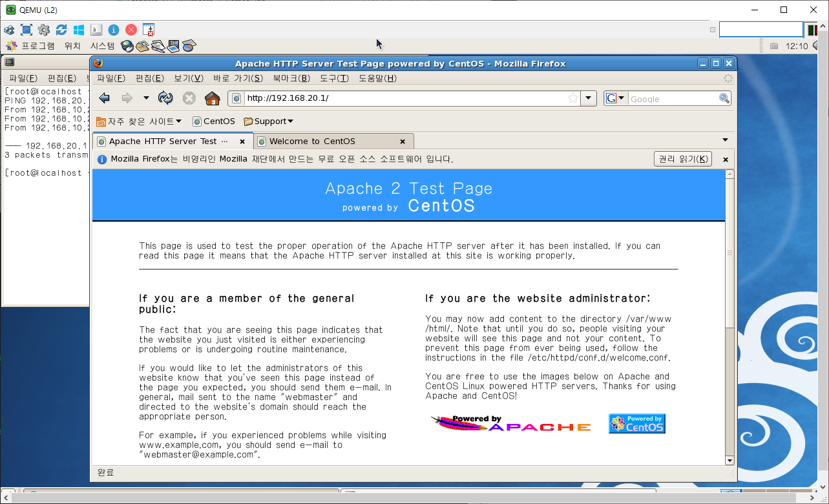
Task: Switch to the Welcome to CentOS tab
Action: point(333,141)
